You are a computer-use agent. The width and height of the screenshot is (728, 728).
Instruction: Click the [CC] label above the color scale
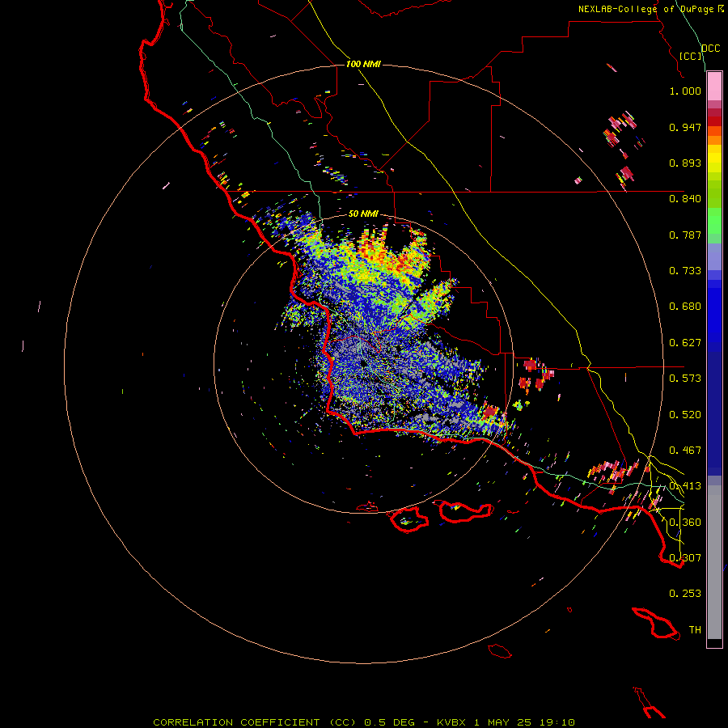(690, 56)
